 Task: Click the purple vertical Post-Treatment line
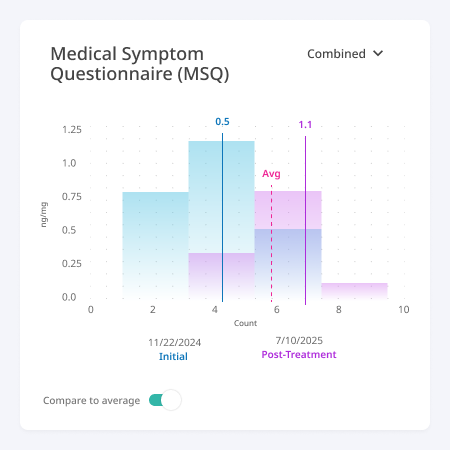(305, 220)
